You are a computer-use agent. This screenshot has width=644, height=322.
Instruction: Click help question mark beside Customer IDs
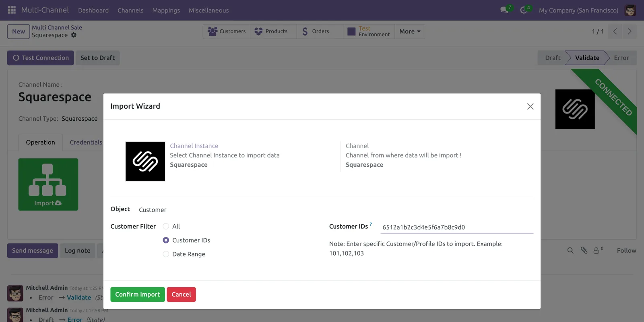[x=371, y=224]
